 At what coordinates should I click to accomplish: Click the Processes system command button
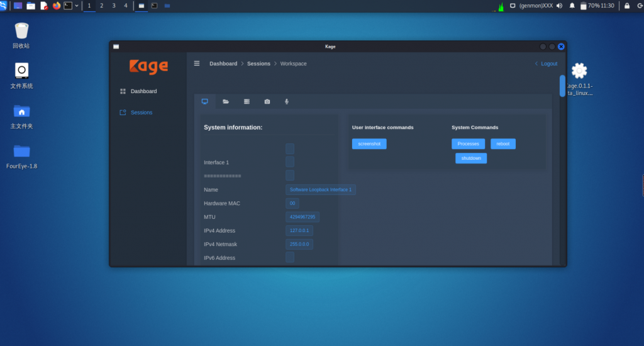coord(468,144)
